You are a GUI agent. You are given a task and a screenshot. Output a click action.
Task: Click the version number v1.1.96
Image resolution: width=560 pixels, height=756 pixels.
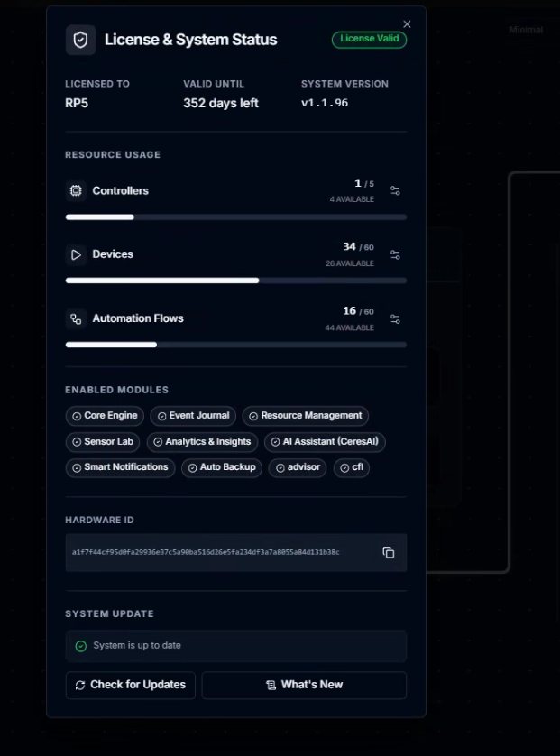pyautogui.click(x=325, y=103)
